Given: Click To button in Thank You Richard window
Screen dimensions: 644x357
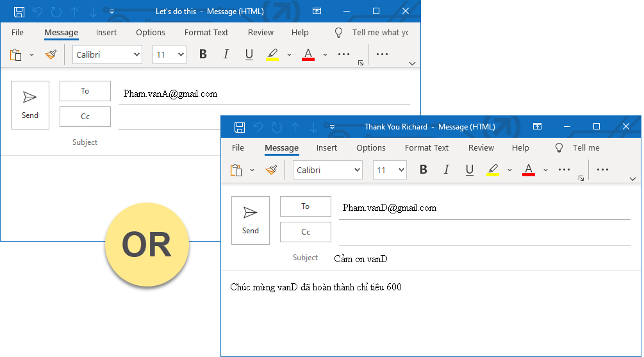Looking at the screenshot, I should (306, 206).
